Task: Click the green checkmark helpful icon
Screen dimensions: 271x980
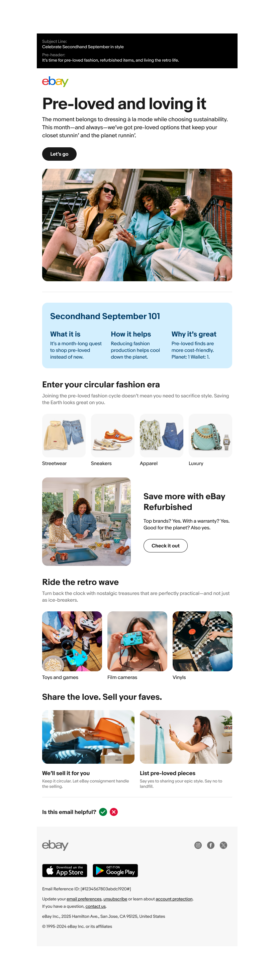Action: click(103, 812)
